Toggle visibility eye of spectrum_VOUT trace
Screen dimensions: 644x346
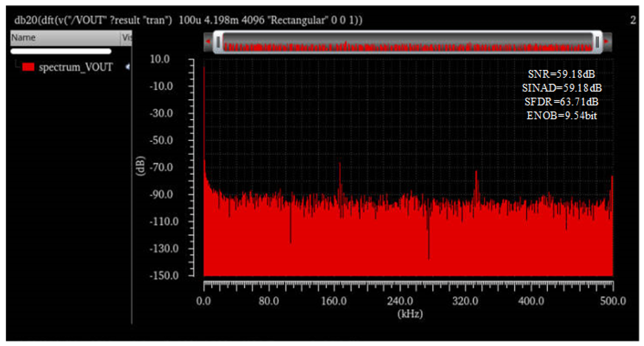coord(128,67)
